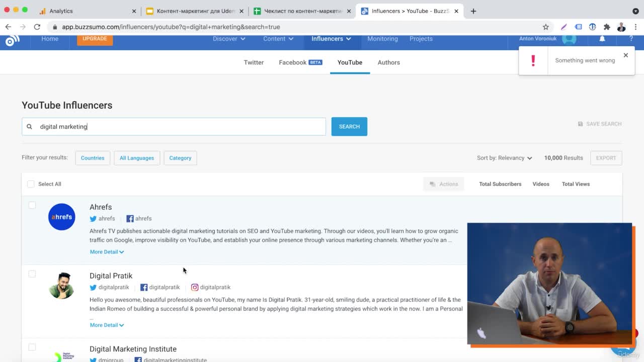
Task: Open digitalpratik Instagram profile link
Action: [211, 288]
